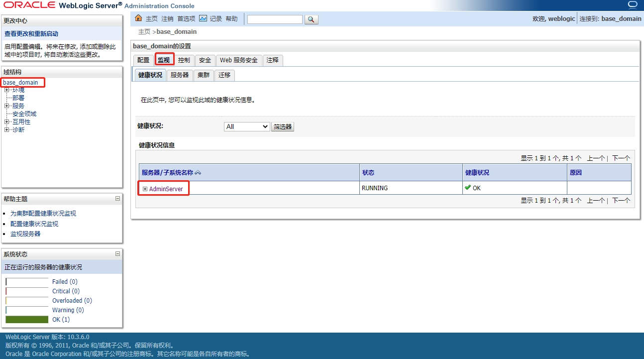The height and width of the screenshot is (359, 644).
Task: Click the 筛选器 filter button
Action: [283, 127]
